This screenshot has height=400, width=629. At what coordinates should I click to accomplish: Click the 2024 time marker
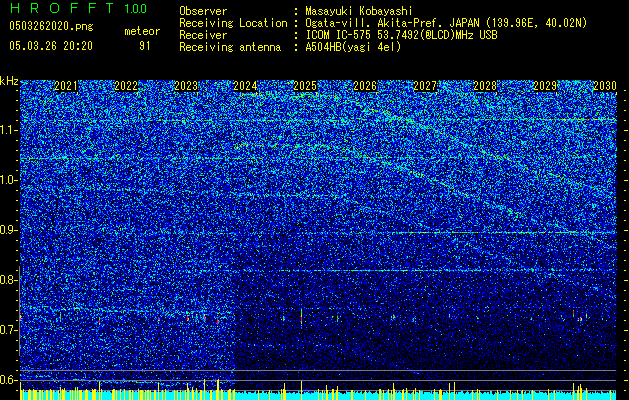point(246,86)
